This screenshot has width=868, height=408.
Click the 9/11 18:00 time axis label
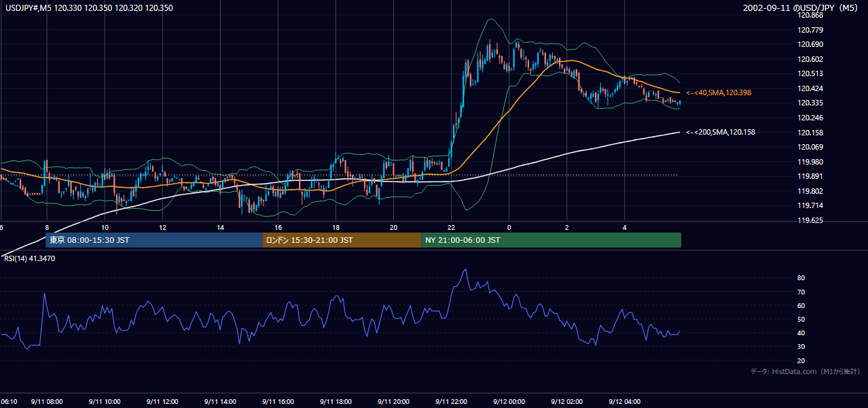click(x=336, y=402)
